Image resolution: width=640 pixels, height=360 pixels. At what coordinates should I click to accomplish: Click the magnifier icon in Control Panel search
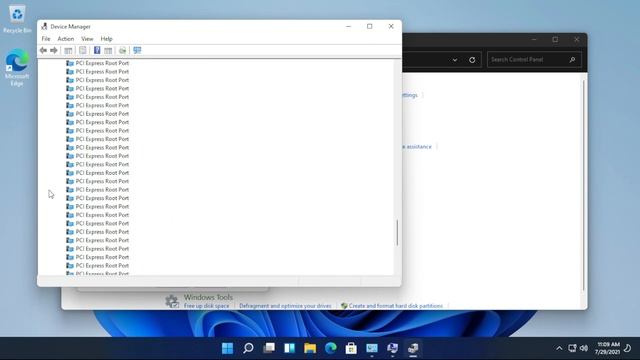[x=572, y=60]
